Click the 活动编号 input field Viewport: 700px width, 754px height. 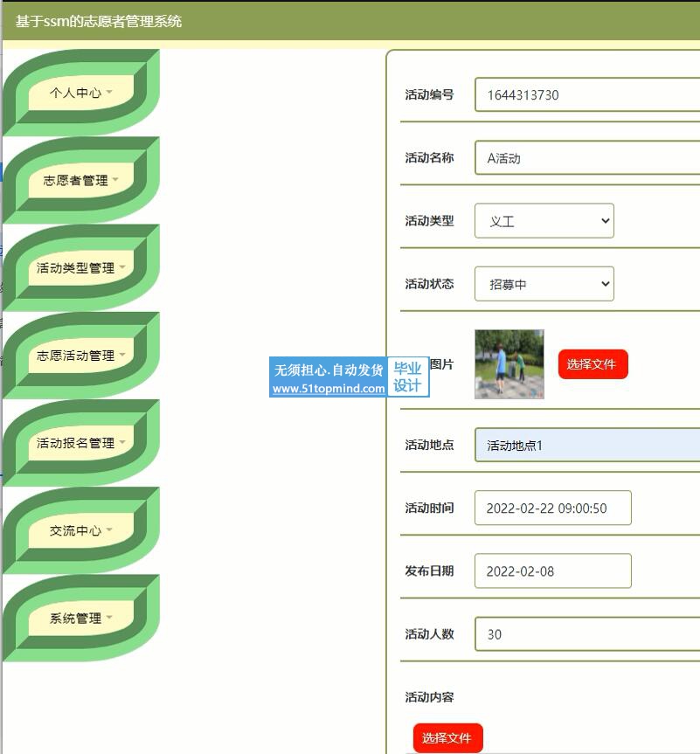(587, 94)
